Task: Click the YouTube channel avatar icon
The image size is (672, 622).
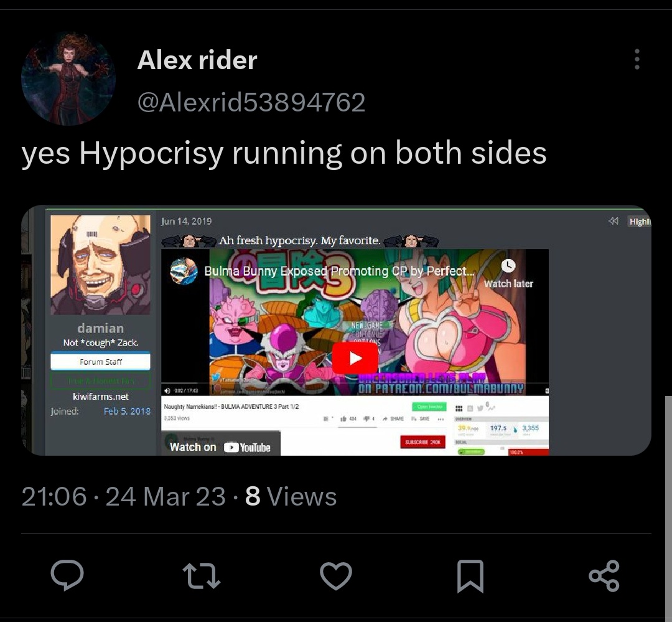Action: pyautogui.click(x=184, y=271)
